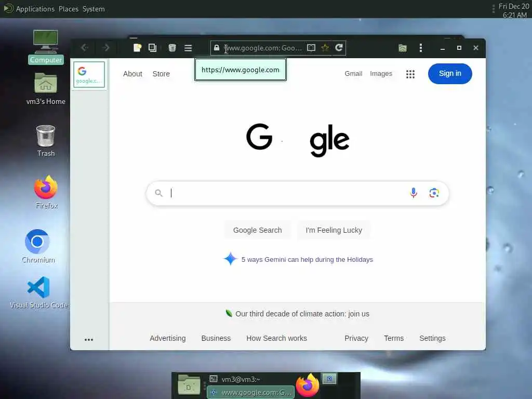
Task: Click the duplicate tab icon in toolbar
Action: click(x=153, y=48)
